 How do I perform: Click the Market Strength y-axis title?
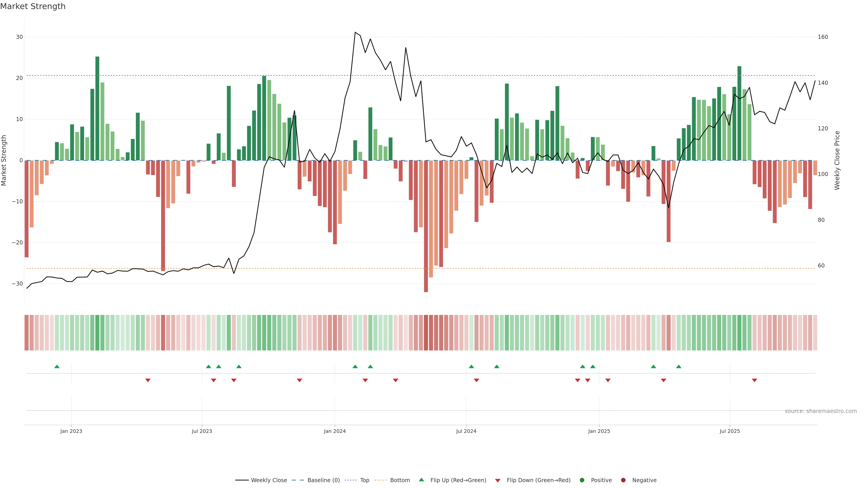point(4,160)
